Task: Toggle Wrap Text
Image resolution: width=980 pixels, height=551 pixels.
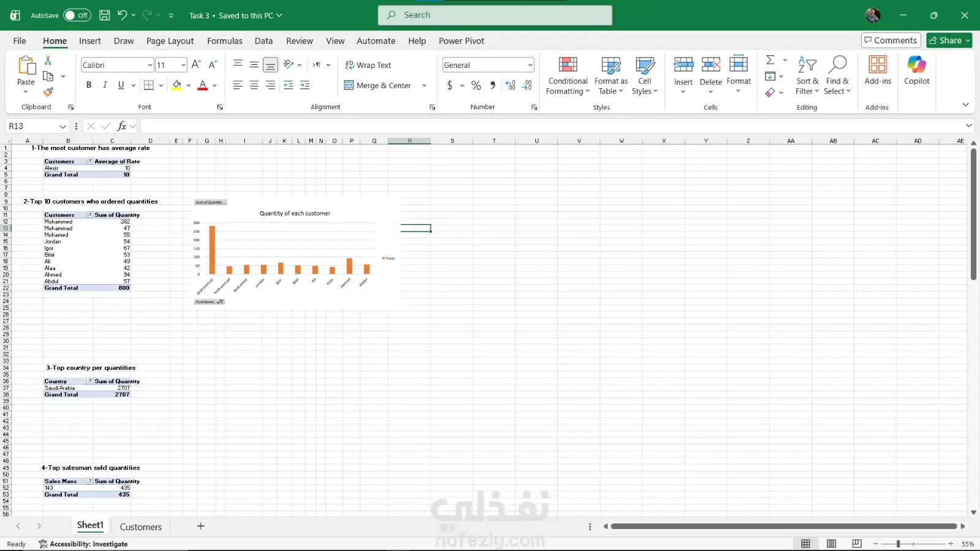Action: pos(367,65)
